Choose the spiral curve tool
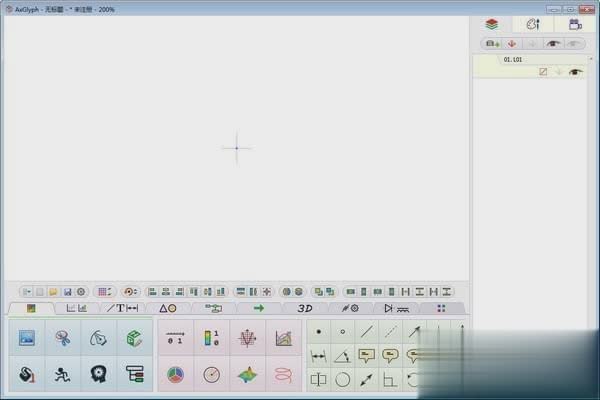The height and width of the screenshot is (400, 600). pos(283,374)
